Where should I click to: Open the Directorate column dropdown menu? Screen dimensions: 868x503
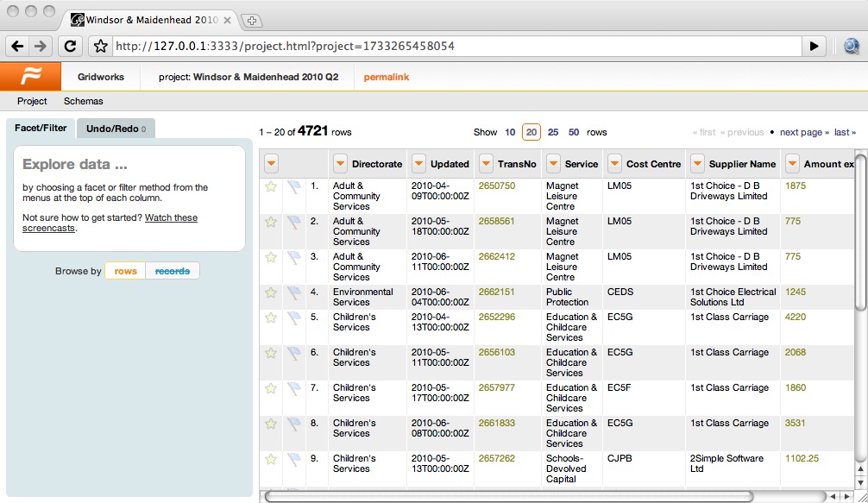tap(340, 164)
